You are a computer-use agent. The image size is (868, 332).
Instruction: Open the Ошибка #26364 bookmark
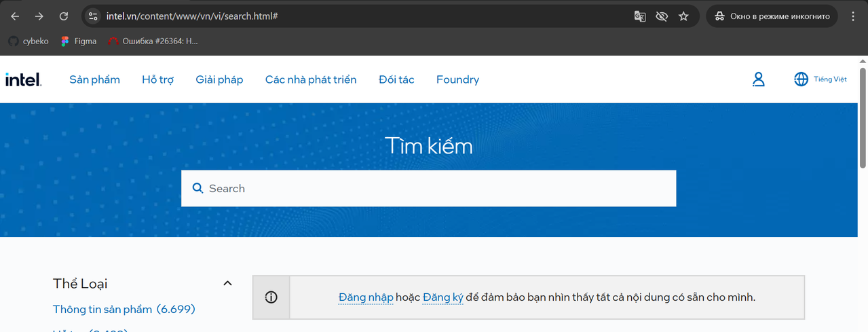tap(153, 41)
